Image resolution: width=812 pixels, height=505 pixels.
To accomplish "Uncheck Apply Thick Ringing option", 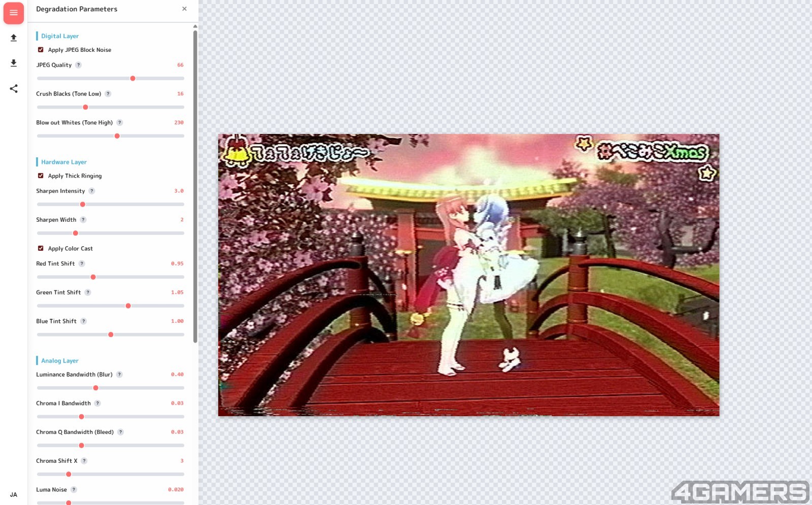I will tap(41, 176).
